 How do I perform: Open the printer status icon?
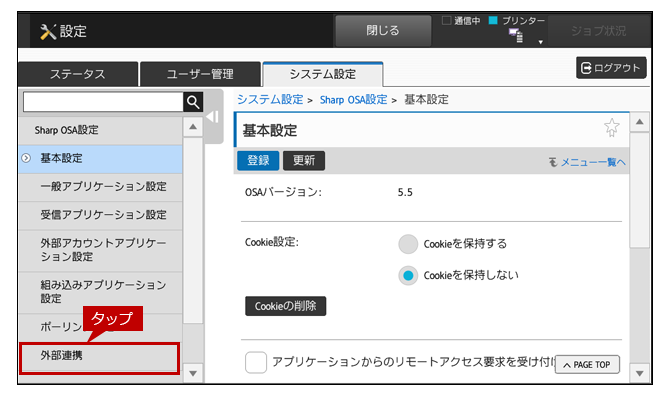pos(517,35)
